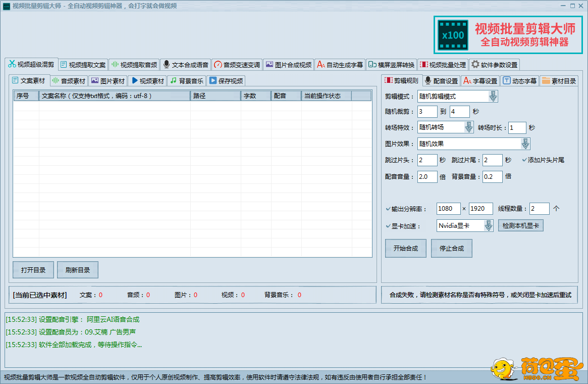Click the 配音音量 input field

coord(427,176)
